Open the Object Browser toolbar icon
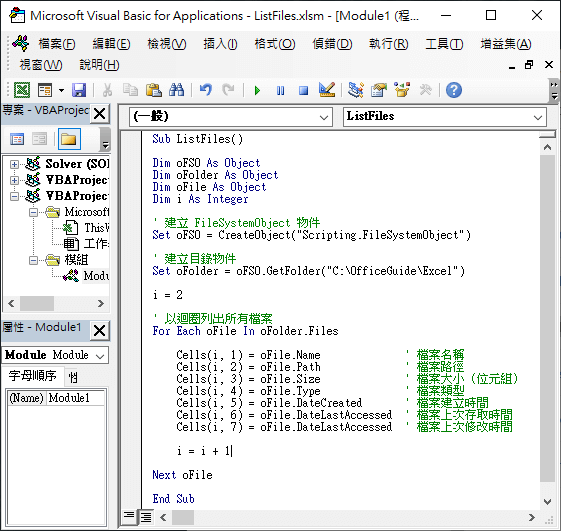 [x=402, y=90]
